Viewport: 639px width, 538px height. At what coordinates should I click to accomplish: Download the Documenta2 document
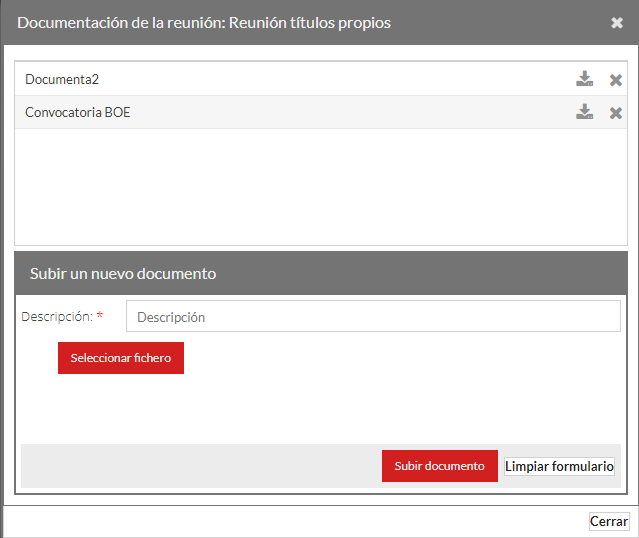click(x=584, y=79)
